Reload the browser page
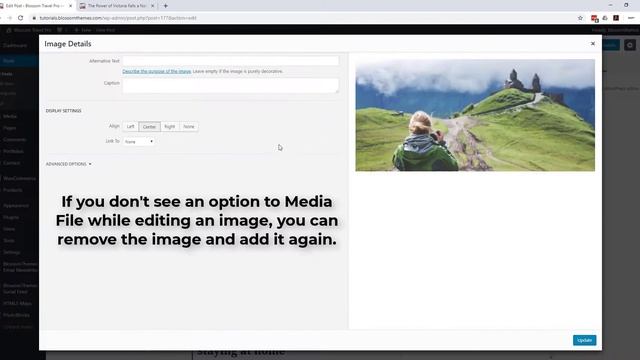 (20, 18)
